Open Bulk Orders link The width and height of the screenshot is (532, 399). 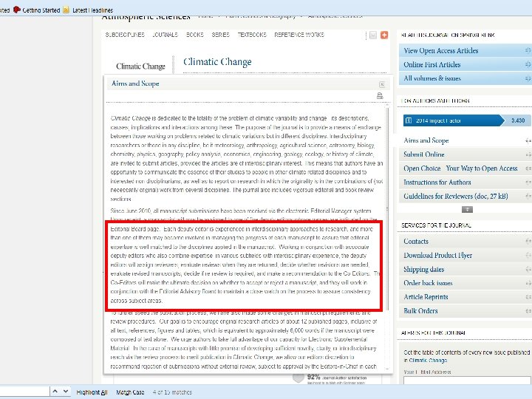(x=420, y=311)
